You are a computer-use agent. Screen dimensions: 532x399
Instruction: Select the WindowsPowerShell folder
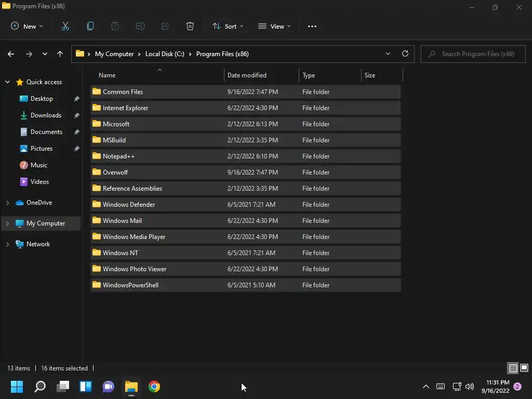pyautogui.click(x=246, y=285)
